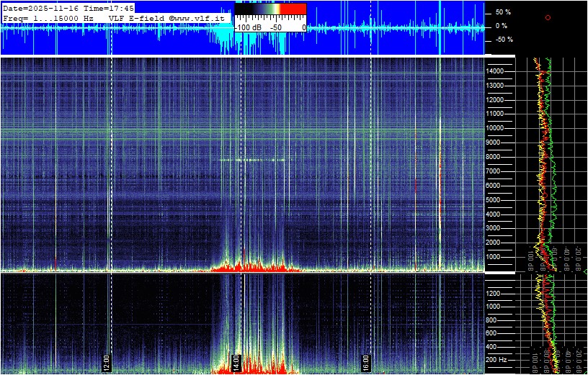Screen dimensions: 588x375
Task: Select the 16:00 time marker
Action: [365, 363]
